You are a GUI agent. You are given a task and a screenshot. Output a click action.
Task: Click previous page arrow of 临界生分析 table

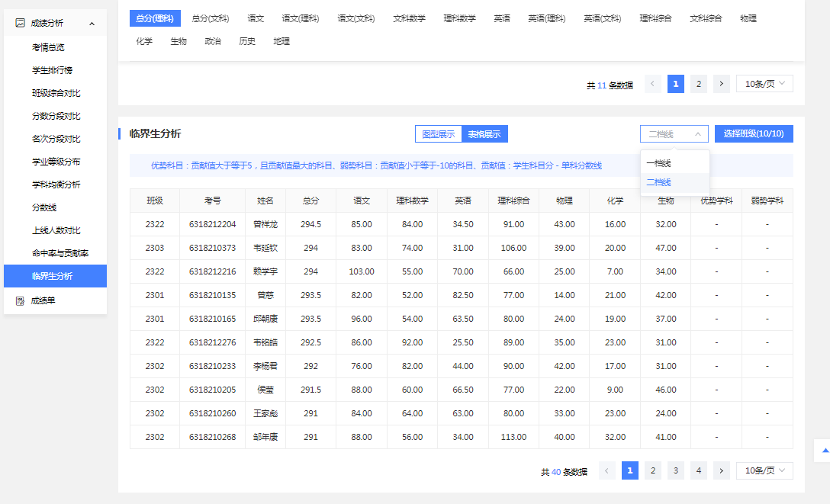[x=607, y=470]
